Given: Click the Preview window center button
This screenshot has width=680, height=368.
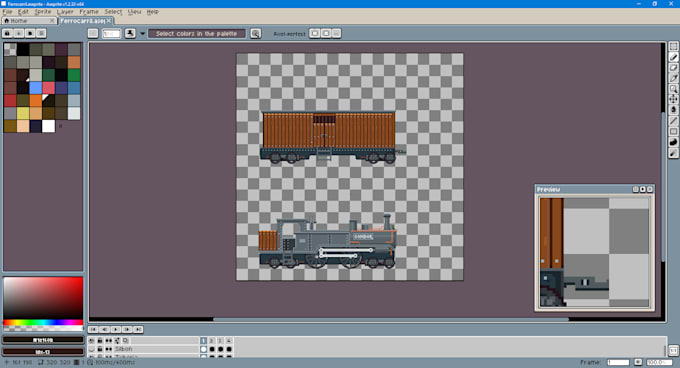Looking at the screenshot, I should (635, 189).
